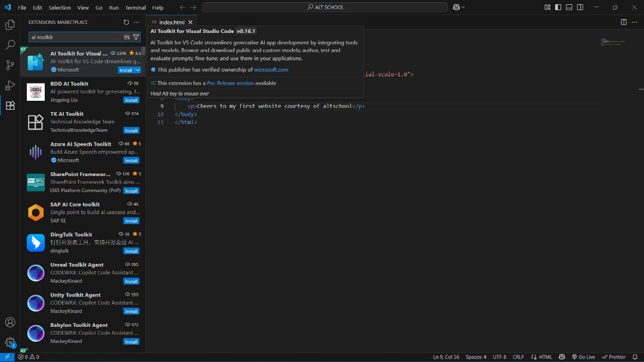The height and width of the screenshot is (362, 644).
Task: Open editor more actions menu
Action: (x=634, y=22)
